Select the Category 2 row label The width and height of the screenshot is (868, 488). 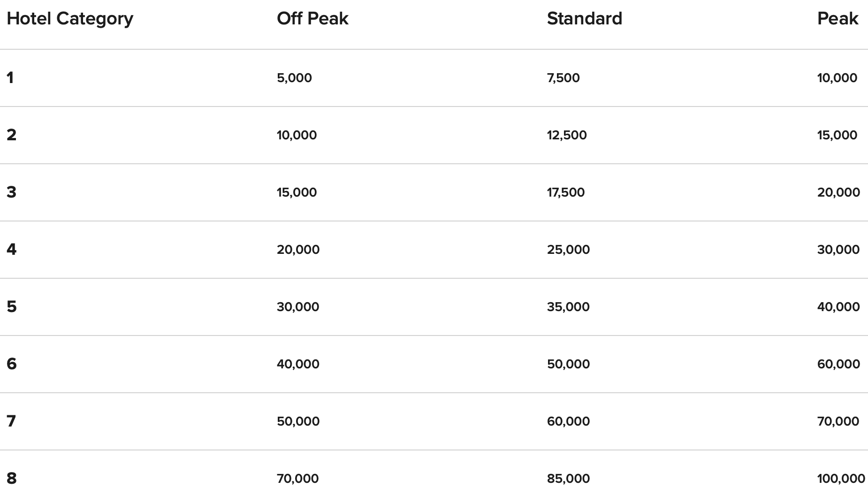tap(11, 135)
